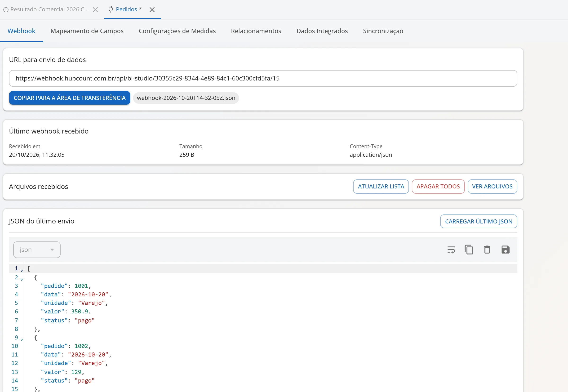Select the Webhook tab
The height and width of the screenshot is (392, 568).
point(21,31)
